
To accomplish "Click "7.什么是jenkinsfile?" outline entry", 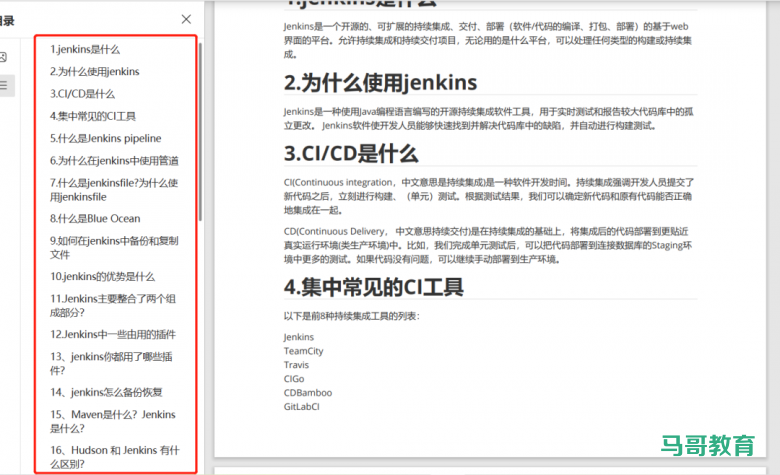I will coord(114,190).
